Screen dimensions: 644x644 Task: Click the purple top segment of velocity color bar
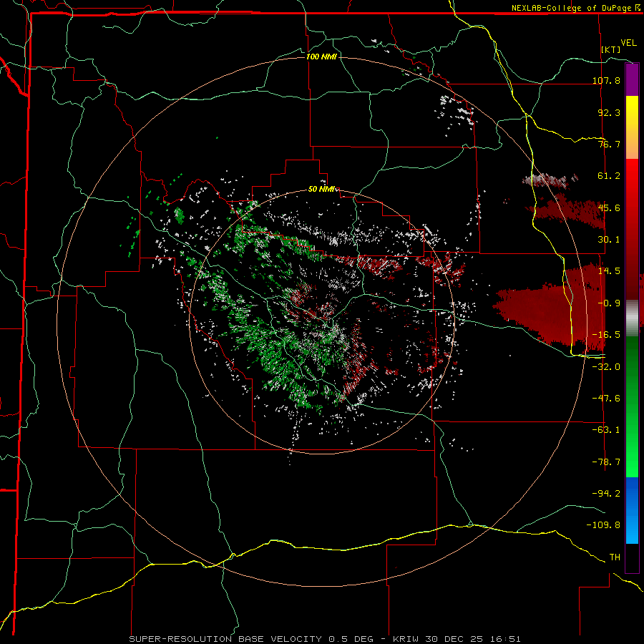click(x=632, y=79)
